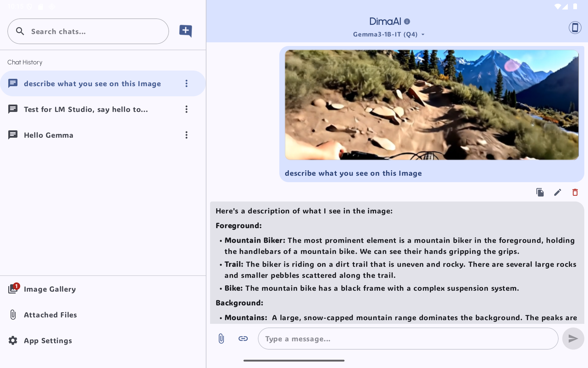588x368 pixels.
Task: Start a new chat with plus icon
Action: (x=186, y=31)
